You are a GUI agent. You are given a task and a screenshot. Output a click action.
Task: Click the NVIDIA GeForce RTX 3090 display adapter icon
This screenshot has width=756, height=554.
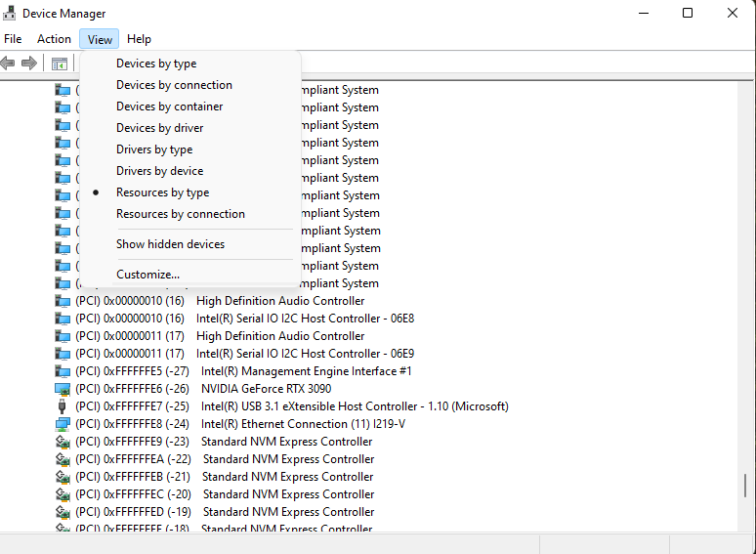tap(63, 389)
